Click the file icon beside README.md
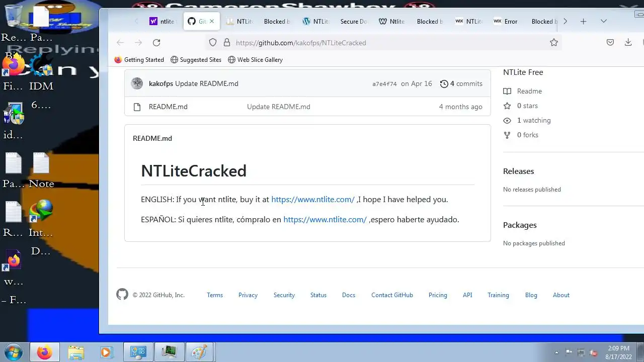644x362 pixels. pos(137,107)
